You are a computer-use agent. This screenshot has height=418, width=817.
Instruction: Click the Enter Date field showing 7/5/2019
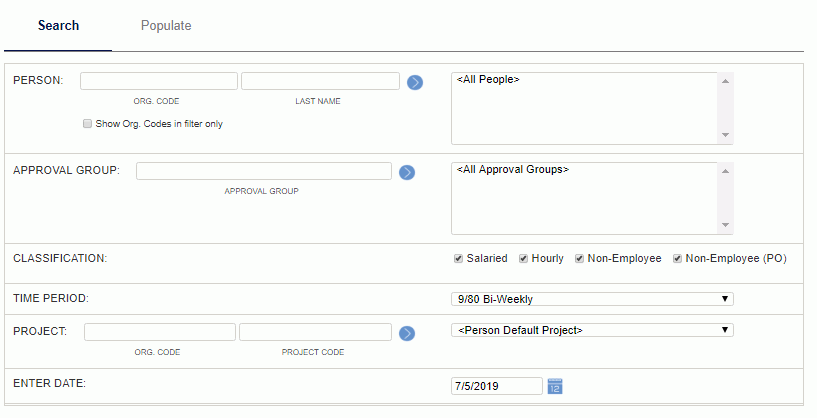point(497,386)
